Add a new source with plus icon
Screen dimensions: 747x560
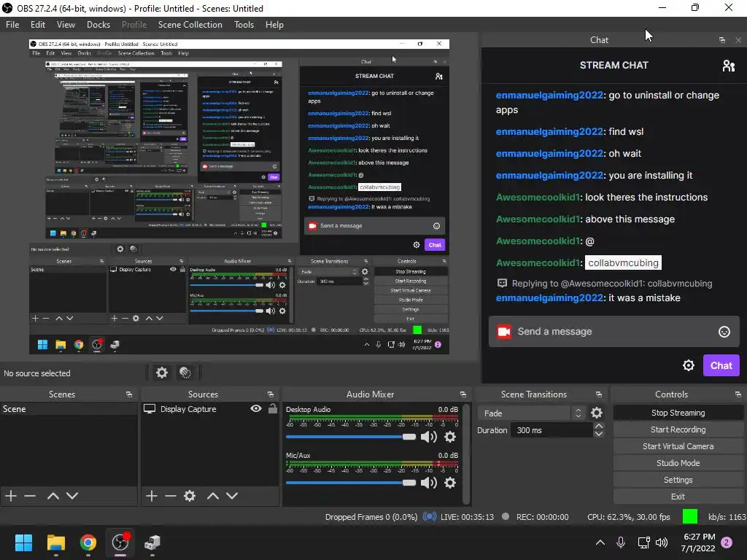152,496
